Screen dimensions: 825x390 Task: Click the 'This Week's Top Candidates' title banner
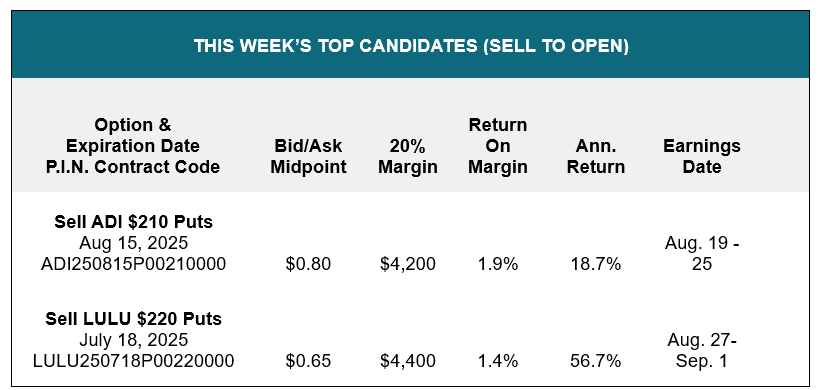click(410, 45)
